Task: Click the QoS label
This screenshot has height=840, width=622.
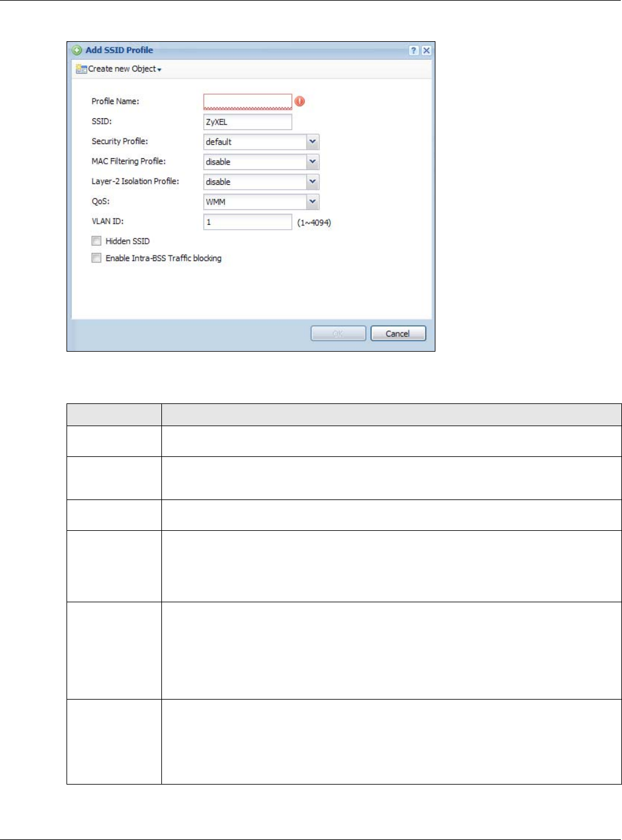Action: coord(100,201)
